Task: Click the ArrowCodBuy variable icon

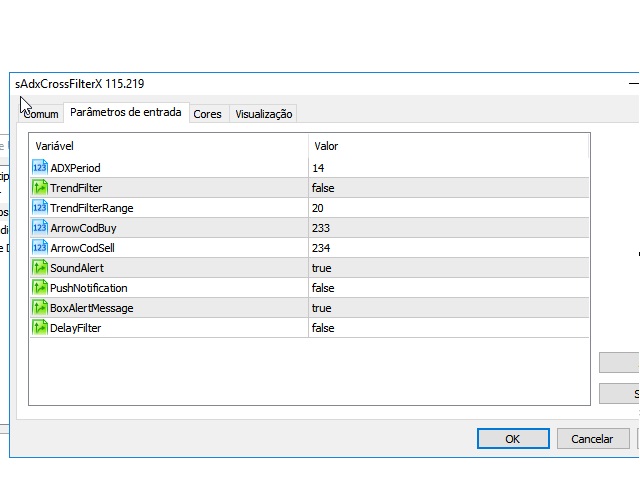Action: click(40, 228)
